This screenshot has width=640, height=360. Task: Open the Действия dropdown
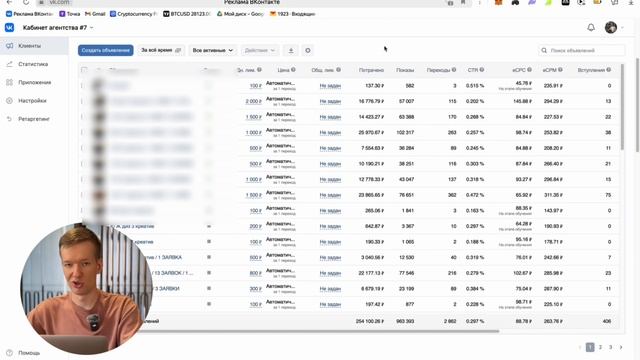tap(260, 50)
